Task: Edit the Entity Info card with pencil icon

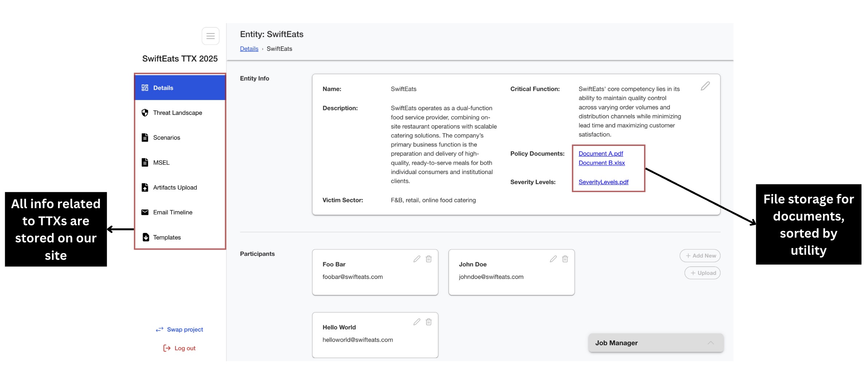Action: pos(705,86)
